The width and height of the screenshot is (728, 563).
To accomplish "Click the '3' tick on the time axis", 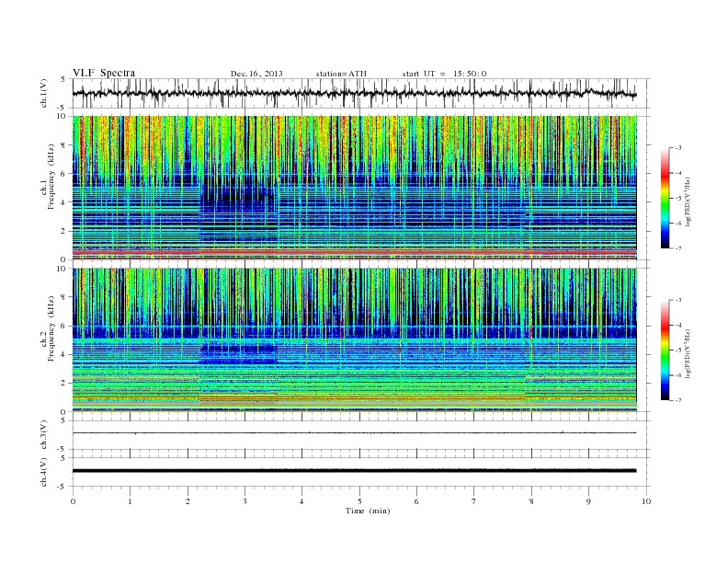I will click(x=245, y=501).
